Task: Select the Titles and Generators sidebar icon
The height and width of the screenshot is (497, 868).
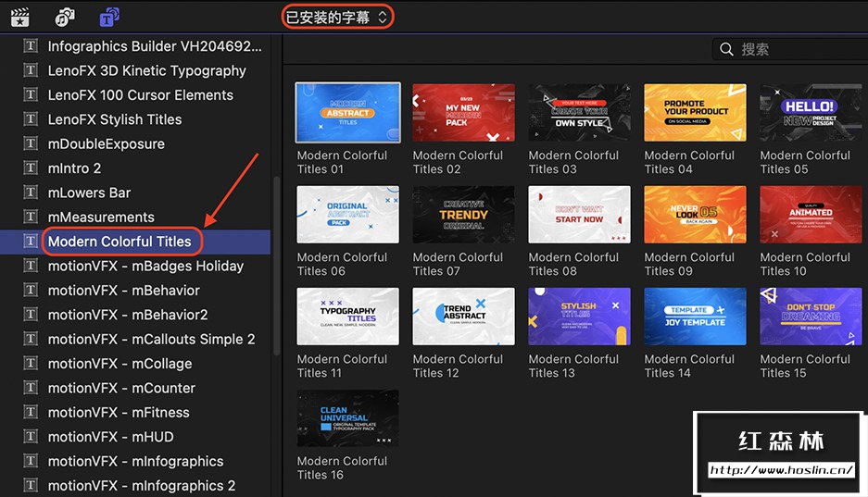Action: click(109, 18)
